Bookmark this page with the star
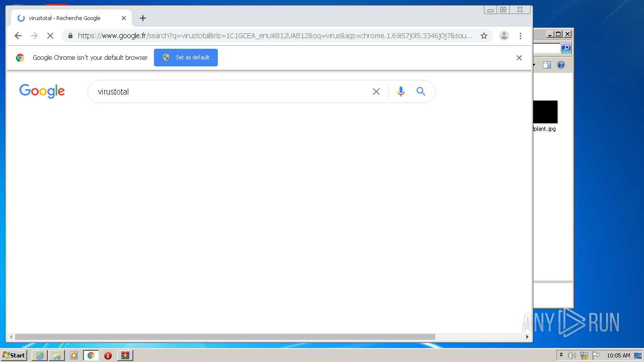Image resolution: width=644 pixels, height=362 pixels. point(484,36)
